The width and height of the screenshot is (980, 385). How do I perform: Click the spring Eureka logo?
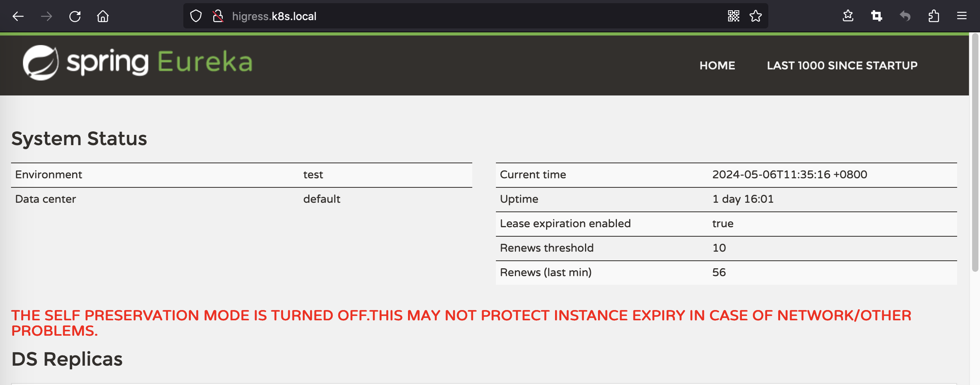coord(138,63)
